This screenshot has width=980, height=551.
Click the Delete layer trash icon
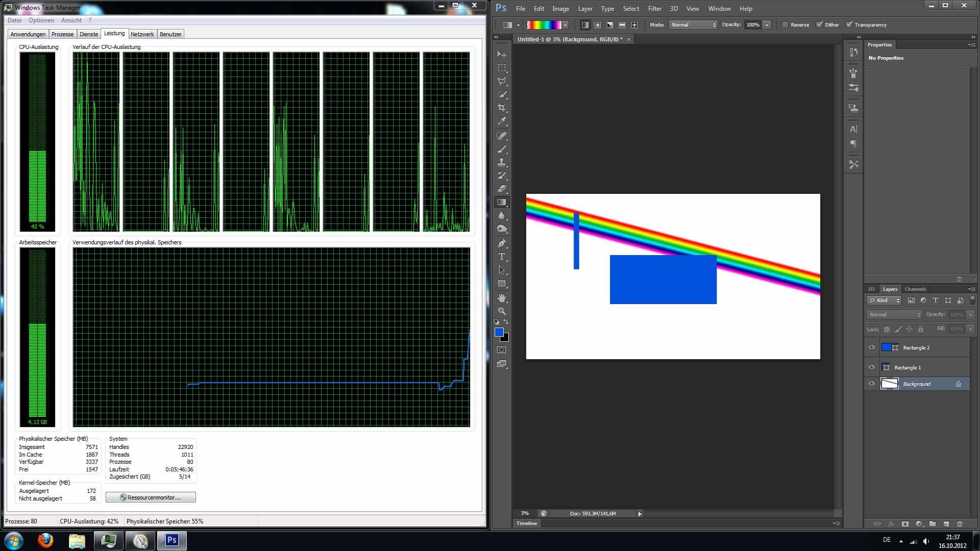tap(960, 524)
